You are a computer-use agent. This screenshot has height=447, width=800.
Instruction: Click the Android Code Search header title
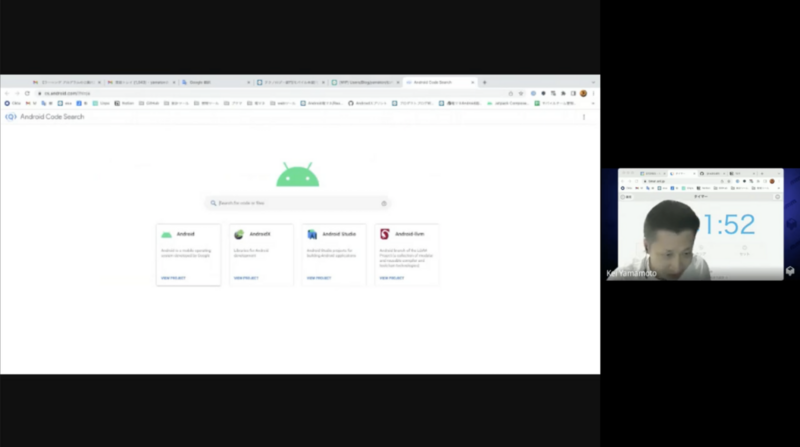52,117
